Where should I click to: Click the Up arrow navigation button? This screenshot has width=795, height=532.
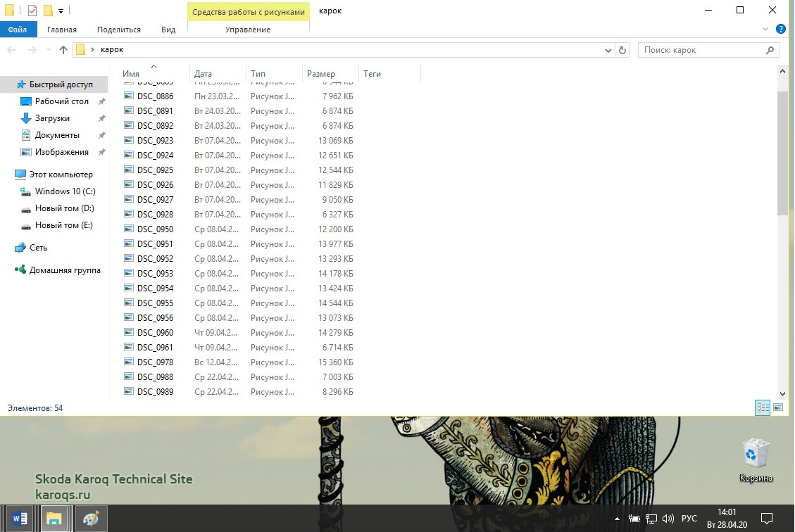tap(63, 50)
